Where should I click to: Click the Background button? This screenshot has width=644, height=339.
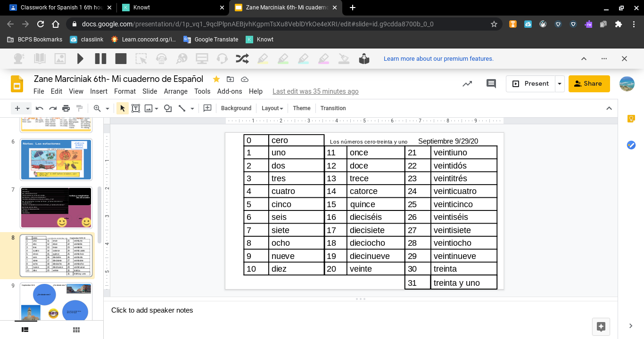point(236,108)
